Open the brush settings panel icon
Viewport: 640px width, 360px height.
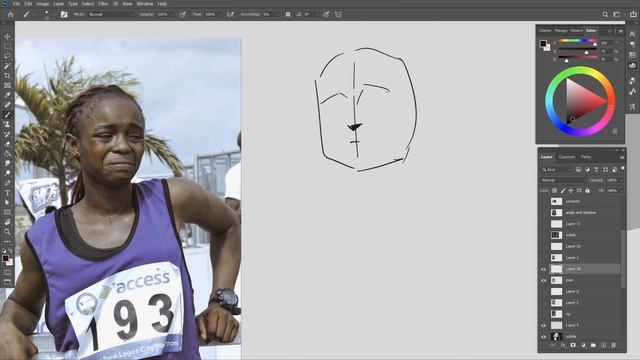pyautogui.click(x=64, y=14)
